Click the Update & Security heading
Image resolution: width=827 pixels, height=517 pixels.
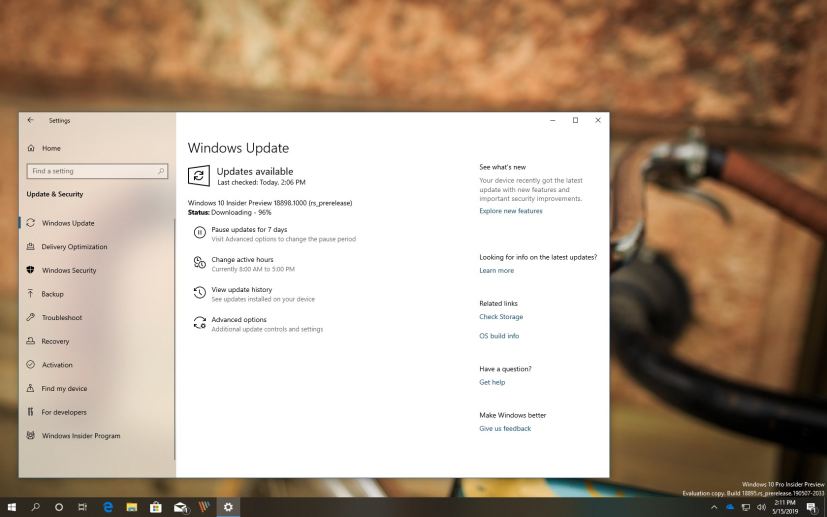pos(55,194)
